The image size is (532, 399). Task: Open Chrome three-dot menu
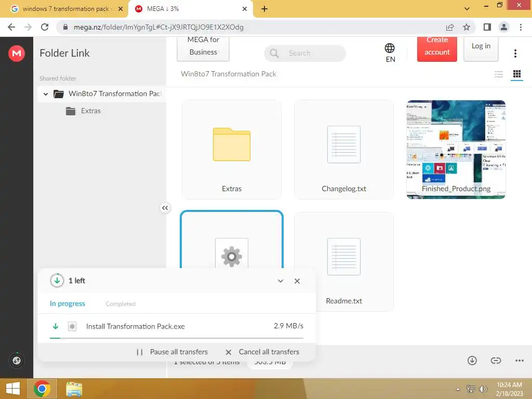pos(521,27)
